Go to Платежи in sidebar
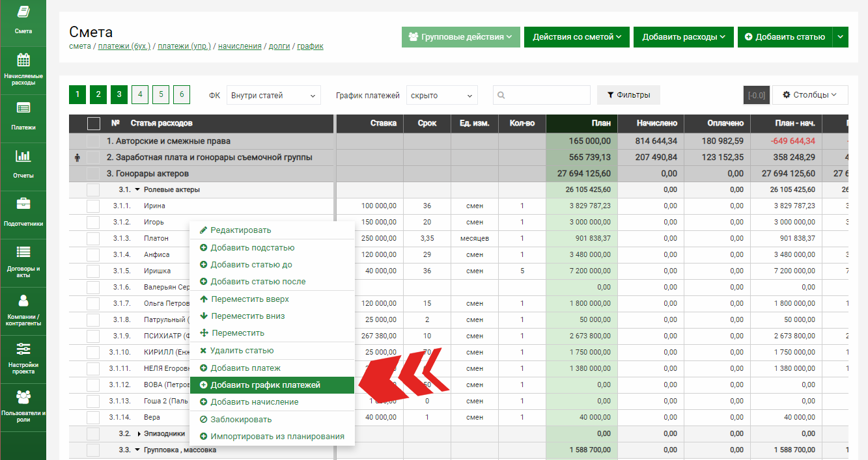Viewport: 868px width, 460px height. 23,108
